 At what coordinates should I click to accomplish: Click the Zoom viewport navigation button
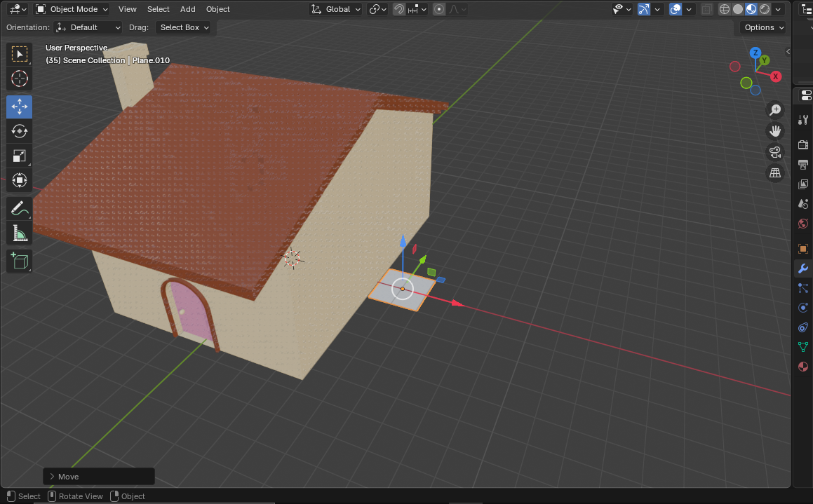(x=775, y=110)
